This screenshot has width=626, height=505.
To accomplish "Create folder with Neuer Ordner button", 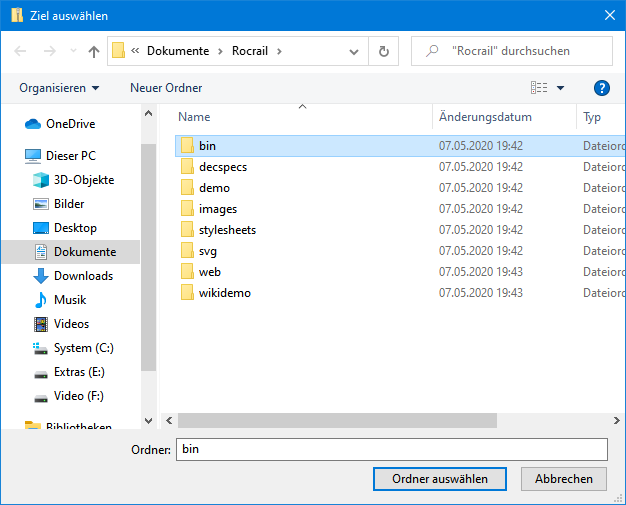I will click(166, 88).
